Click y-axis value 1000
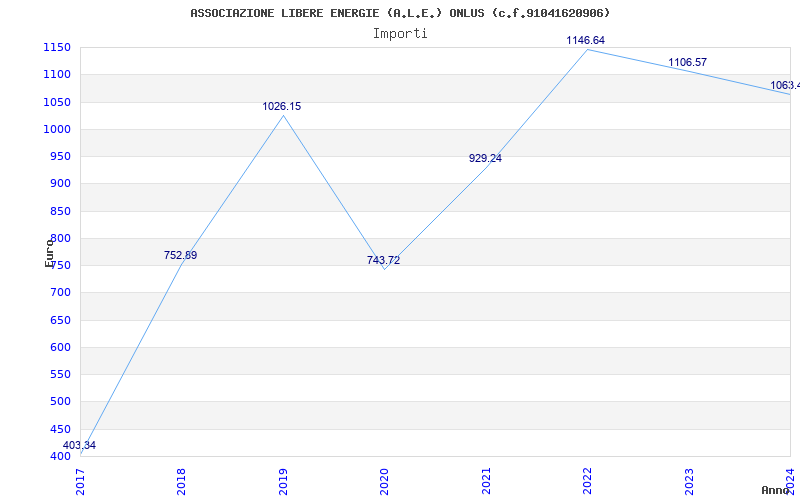The image size is (800, 500). point(57,130)
